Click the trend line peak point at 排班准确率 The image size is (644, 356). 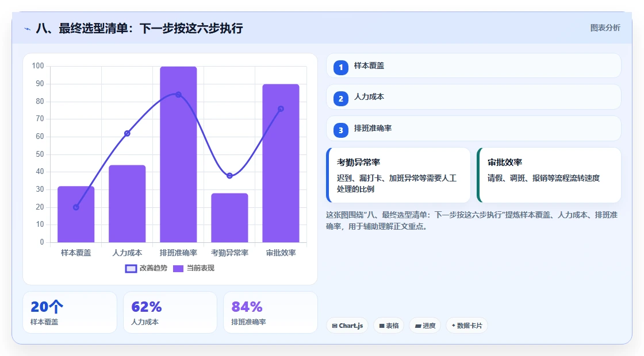point(178,95)
